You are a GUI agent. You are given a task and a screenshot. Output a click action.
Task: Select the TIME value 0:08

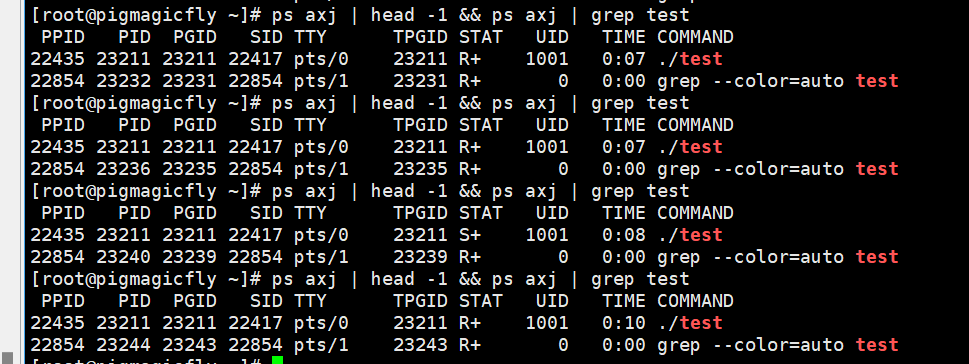tap(624, 235)
